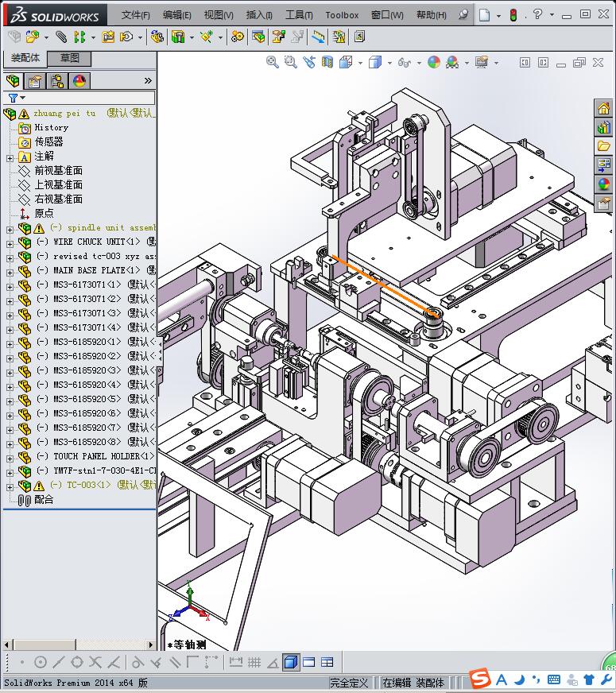Click the Section View icon
The height and width of the screenshot is (693, 616).
(x=327, y=62)
